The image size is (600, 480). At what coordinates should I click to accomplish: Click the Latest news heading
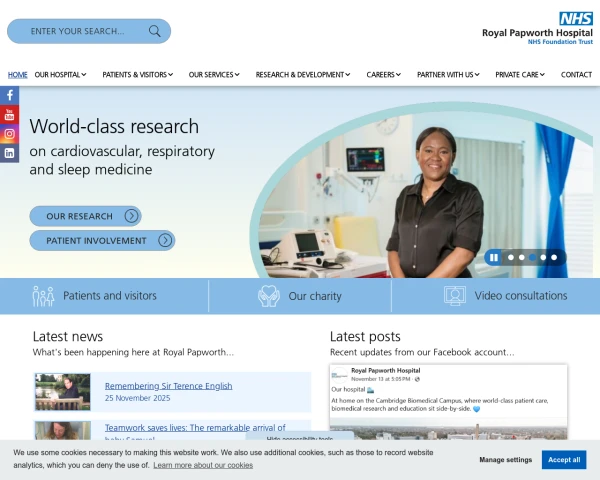click(68, 336)
